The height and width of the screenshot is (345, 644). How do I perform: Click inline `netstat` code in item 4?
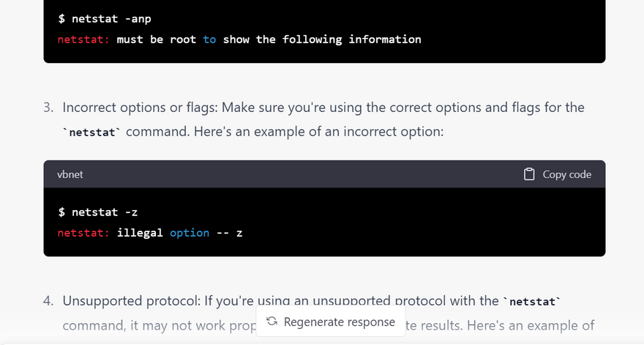531,301
